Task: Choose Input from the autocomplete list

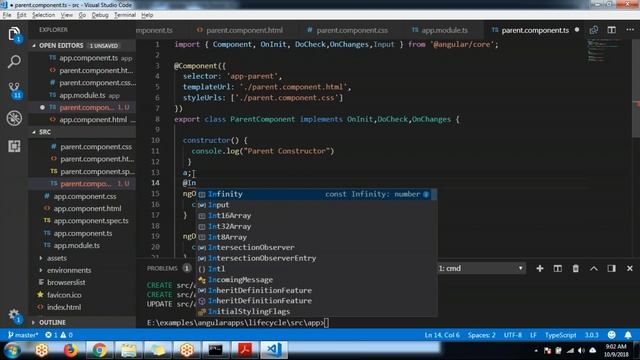Action: pyautogui.click(x=317, y=205)
